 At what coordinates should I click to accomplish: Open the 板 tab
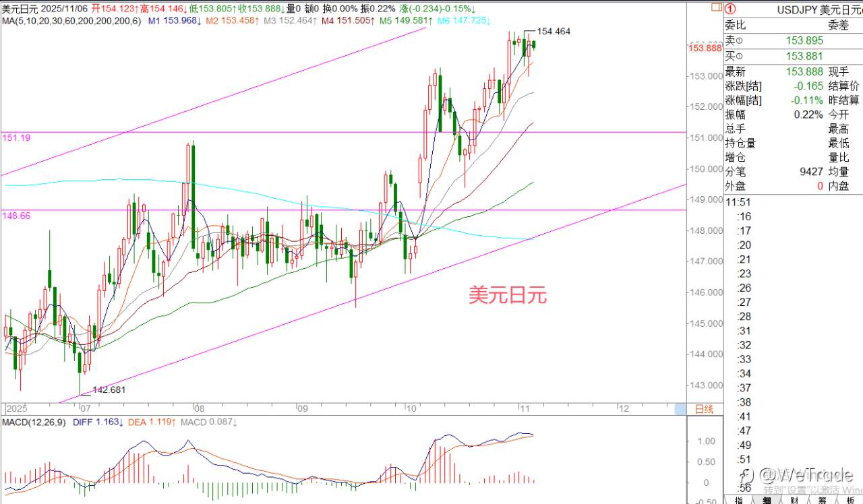tap(849, 499)
